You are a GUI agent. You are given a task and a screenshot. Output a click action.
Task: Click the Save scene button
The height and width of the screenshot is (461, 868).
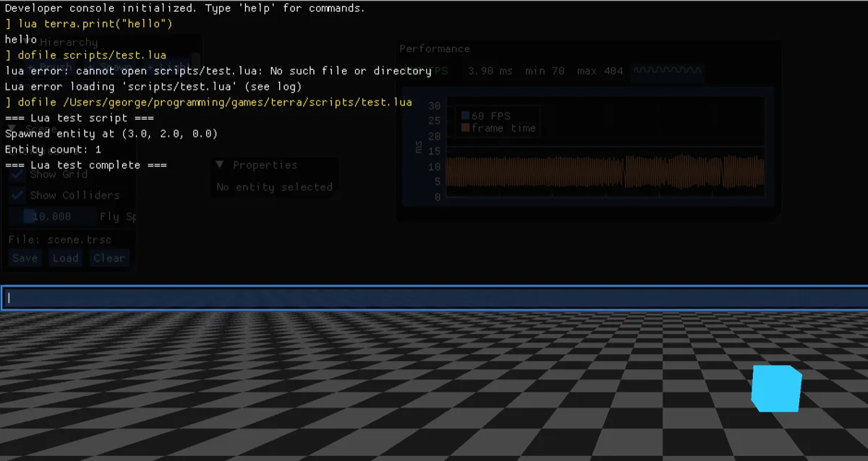click(x=25, y=258)
